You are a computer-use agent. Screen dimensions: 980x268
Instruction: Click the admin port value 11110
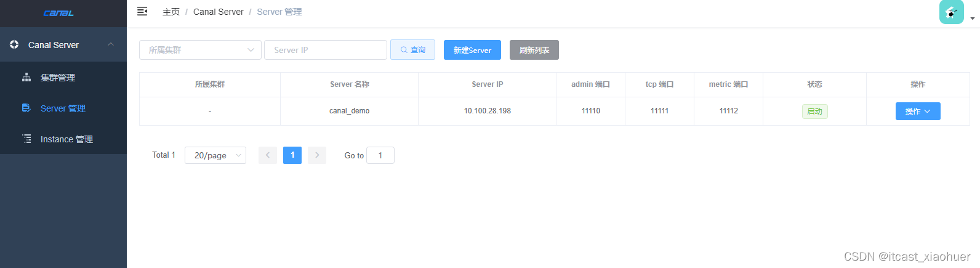point(591,111)
